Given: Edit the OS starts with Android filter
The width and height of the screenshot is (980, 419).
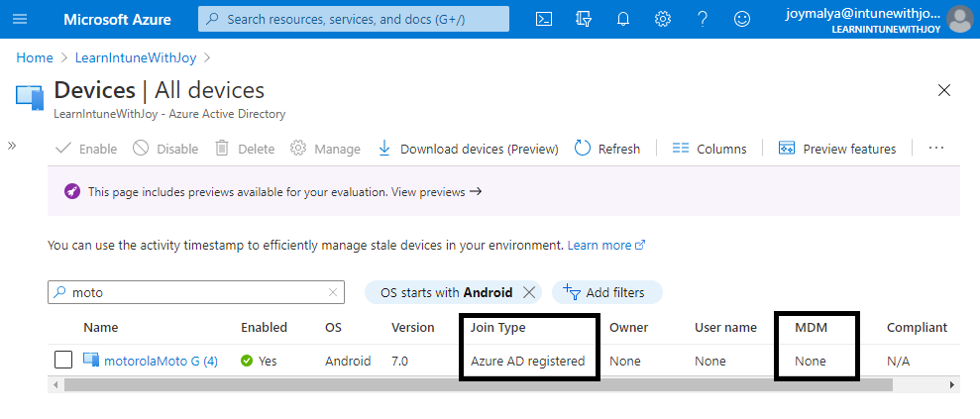Looking at the screenshot, I should pos(448,292).
